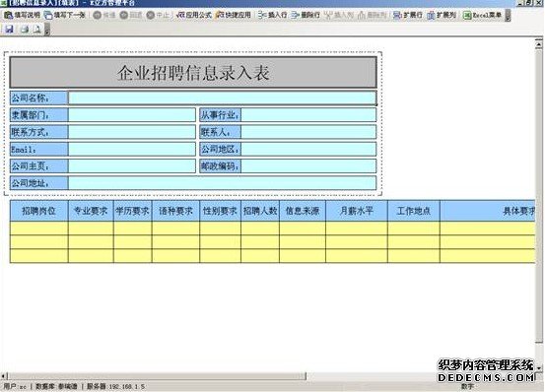Click the 删除行 delete row icon

pos(306,16)
